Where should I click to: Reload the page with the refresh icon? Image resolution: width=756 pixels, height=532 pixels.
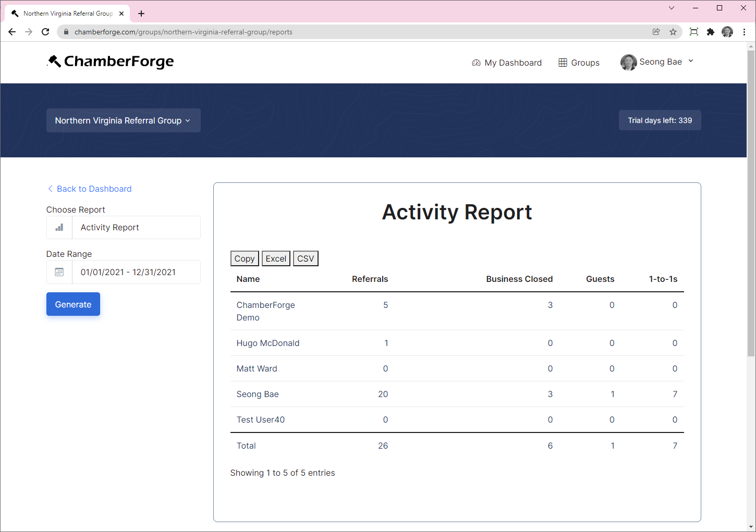[45, 32]
